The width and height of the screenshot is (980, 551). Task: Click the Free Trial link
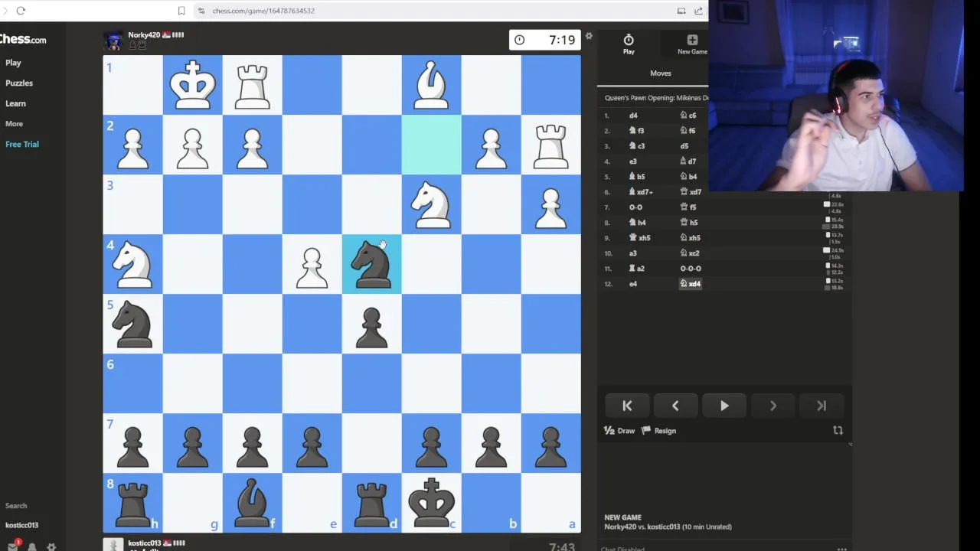pos(22,144)
